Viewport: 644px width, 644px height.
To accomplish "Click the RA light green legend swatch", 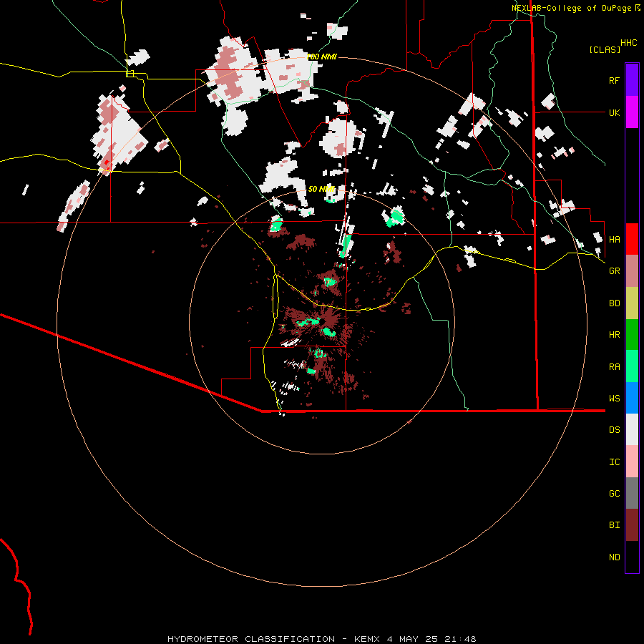I will tap(632, 366).
